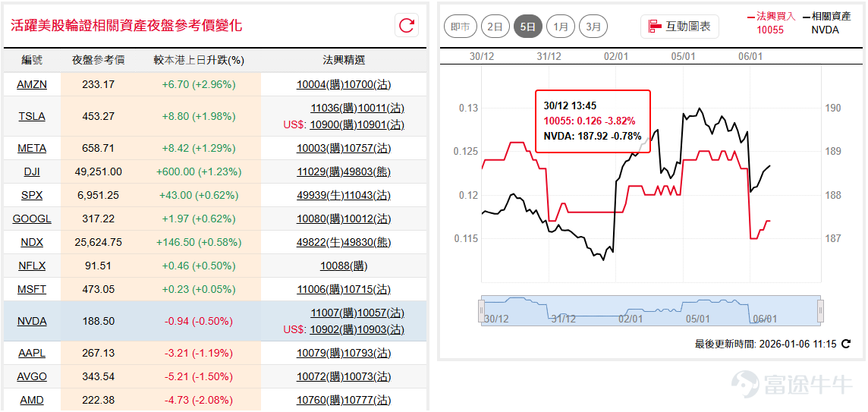Toggle the 相關資產 NVDA legend series
868x412 pixels.
point(826,23)
